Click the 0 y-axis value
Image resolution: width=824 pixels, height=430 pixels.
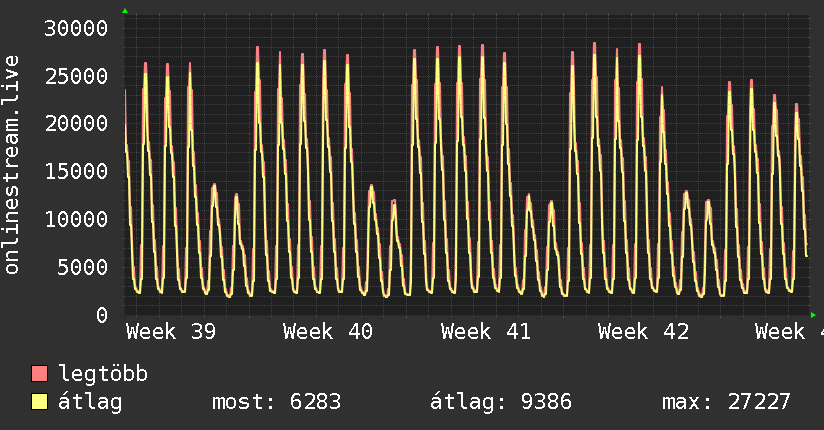tap(102, 315)
